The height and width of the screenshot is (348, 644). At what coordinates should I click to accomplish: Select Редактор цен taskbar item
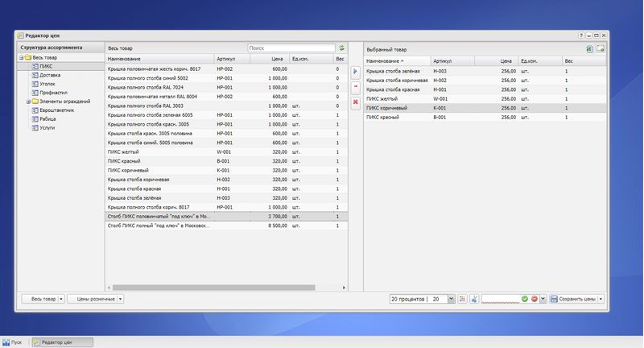(63, 342)
